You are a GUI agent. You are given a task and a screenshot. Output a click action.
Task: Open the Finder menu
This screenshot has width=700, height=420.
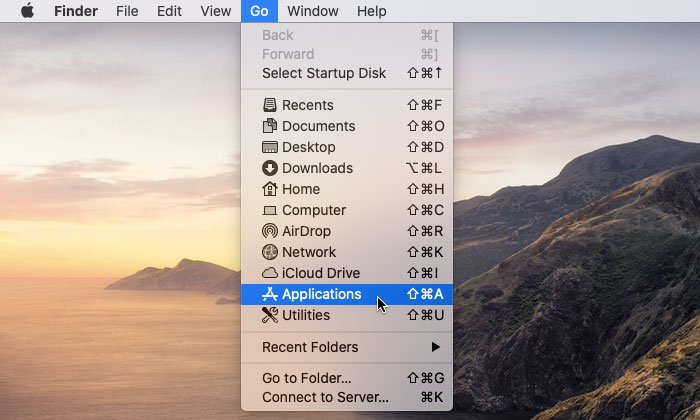(76, 11)
